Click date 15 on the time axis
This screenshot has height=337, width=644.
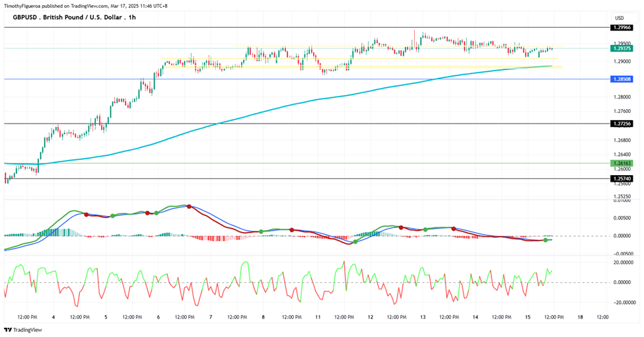click(528, 317)
